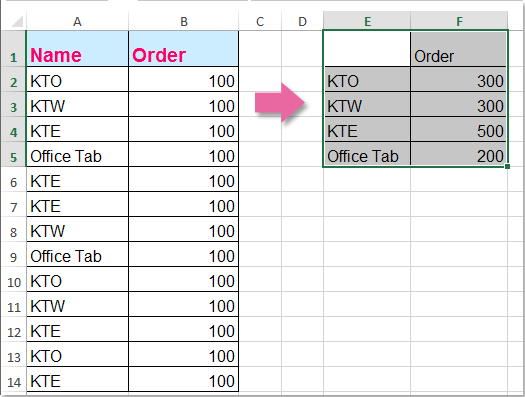
Task: Click the pink Name header cell
Action: click(77, 49)
